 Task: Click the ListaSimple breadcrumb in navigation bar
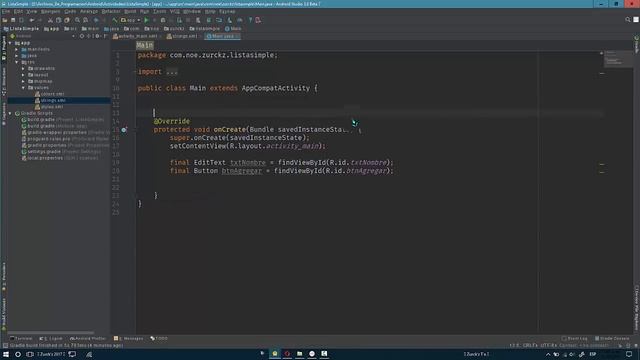[x=21, y=29]
